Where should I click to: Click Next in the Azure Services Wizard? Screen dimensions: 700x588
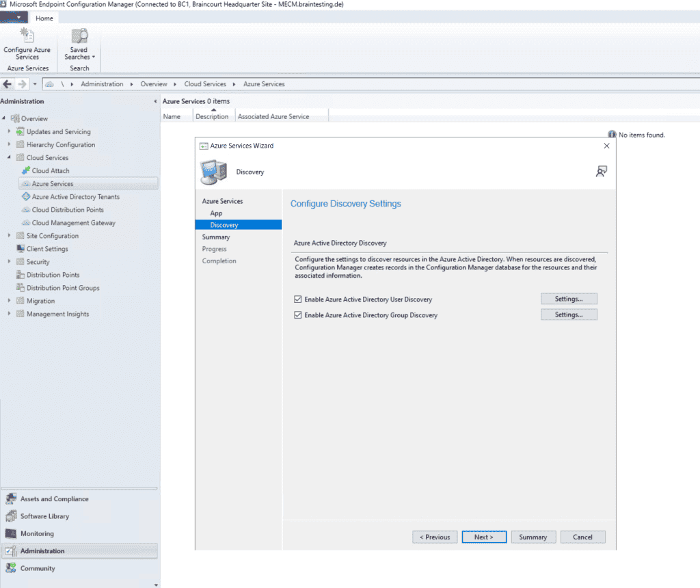(x=484, y=537)
